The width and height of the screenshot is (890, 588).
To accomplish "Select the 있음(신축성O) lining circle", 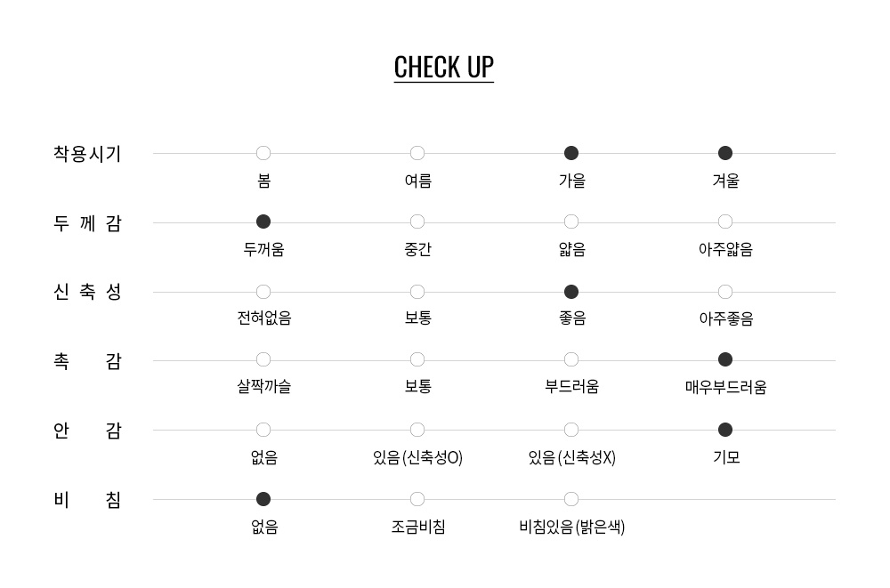I will [x=417, y=430].
